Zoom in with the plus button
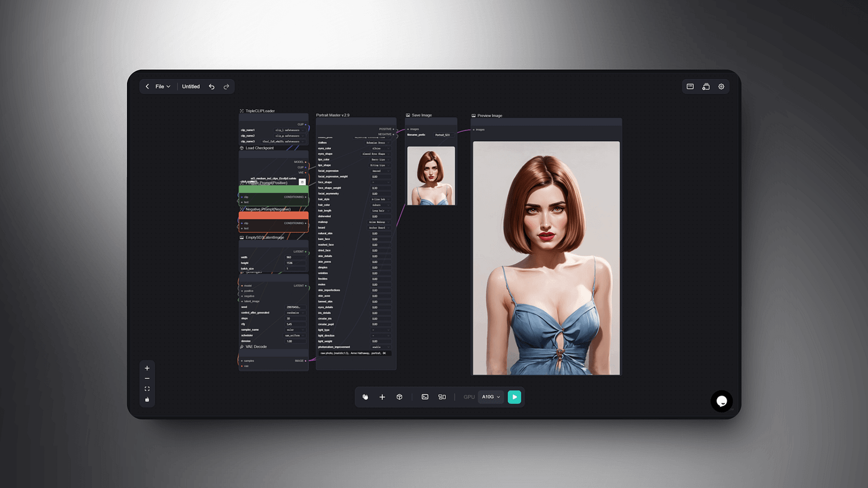This screenshot has width=868, height=488. tap(147, 368)
